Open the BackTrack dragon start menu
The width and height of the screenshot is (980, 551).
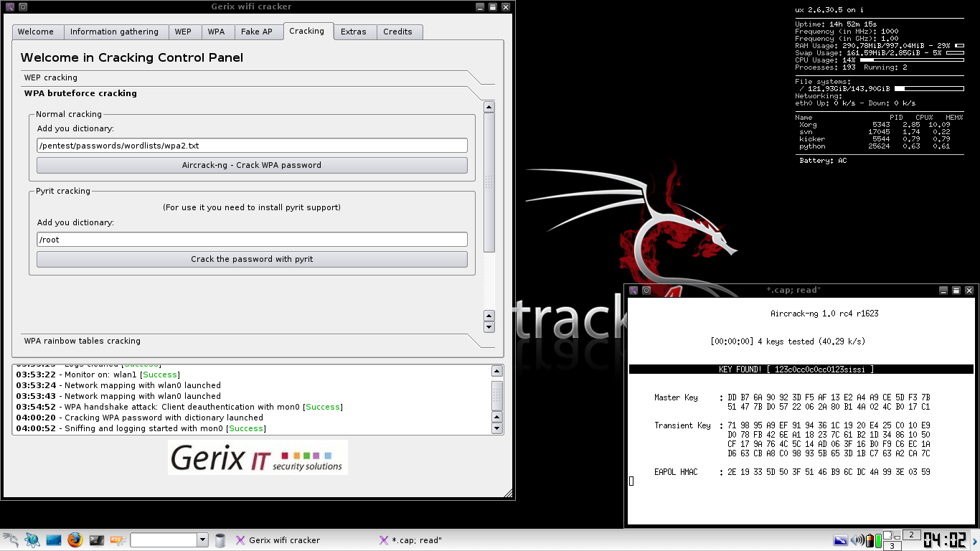tap(10, 540)
